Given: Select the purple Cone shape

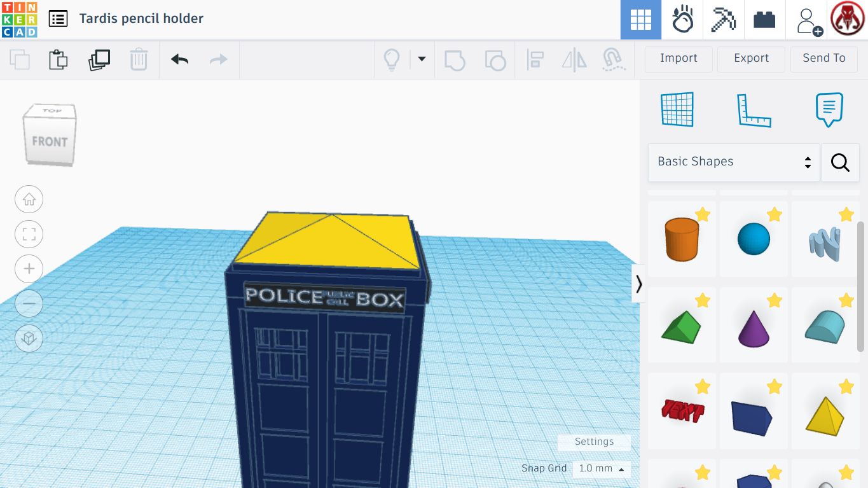Looking at the screenshot, I should [754, 326].
